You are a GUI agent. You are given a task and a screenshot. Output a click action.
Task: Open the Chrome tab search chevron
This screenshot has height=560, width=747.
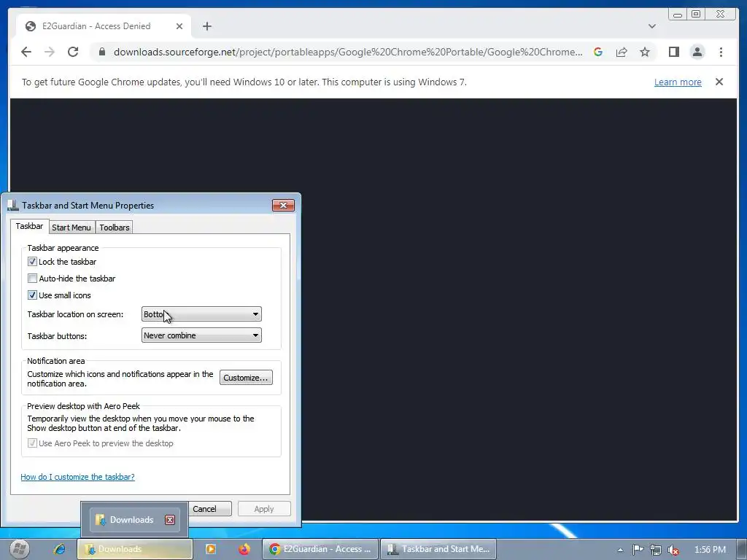(651, 26)
